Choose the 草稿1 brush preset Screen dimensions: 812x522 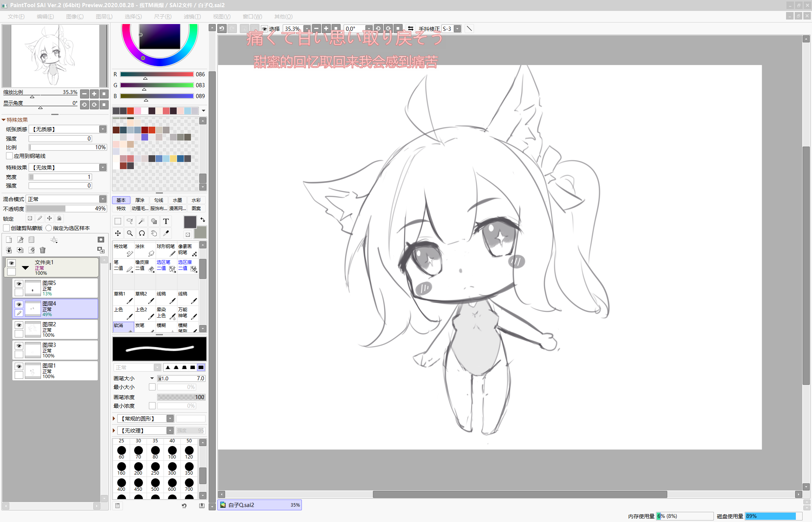tap(123, 297)
